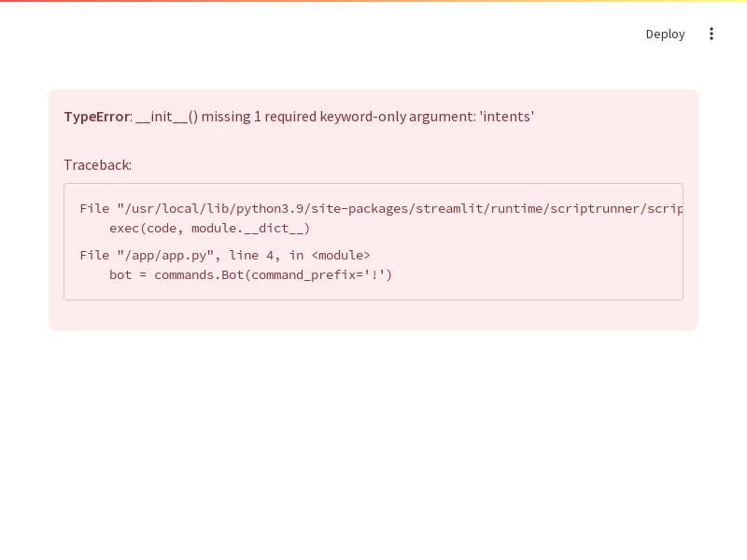Screen dimensions: 747x560
Task: Click the "exec(code, module.__dict__)" line
Action: [209, 228]
